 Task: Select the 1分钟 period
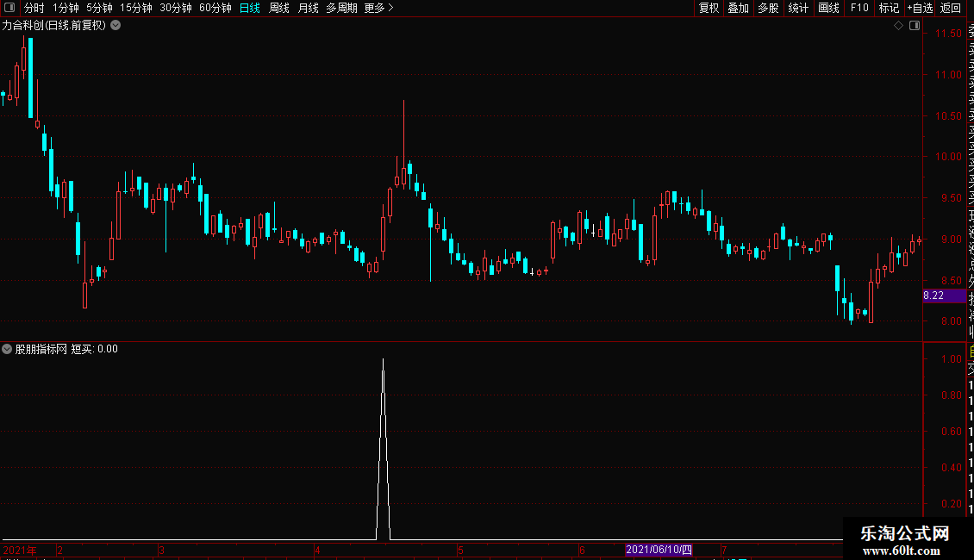click(x=66, y=8)
